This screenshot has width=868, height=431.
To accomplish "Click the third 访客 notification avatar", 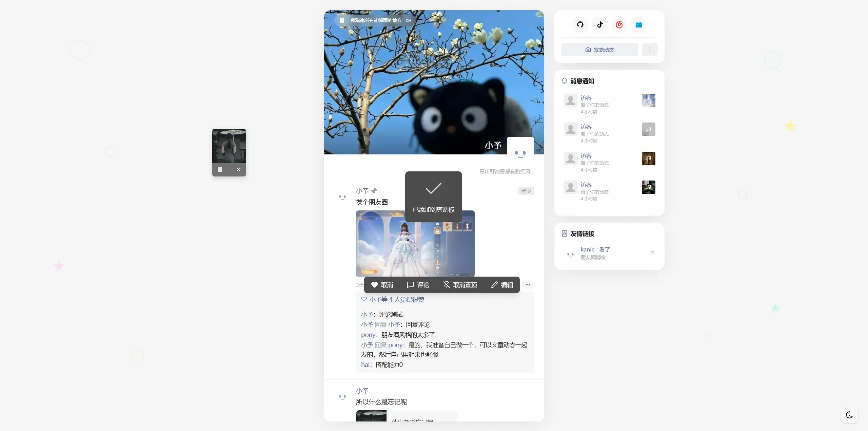I will pyautogui.click(x=571, y=158).
